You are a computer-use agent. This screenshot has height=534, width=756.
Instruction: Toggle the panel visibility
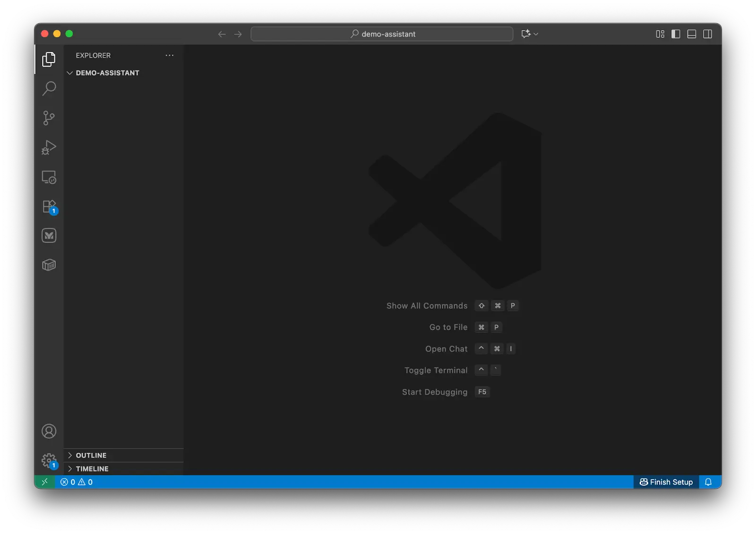click(x=691, y=34)
